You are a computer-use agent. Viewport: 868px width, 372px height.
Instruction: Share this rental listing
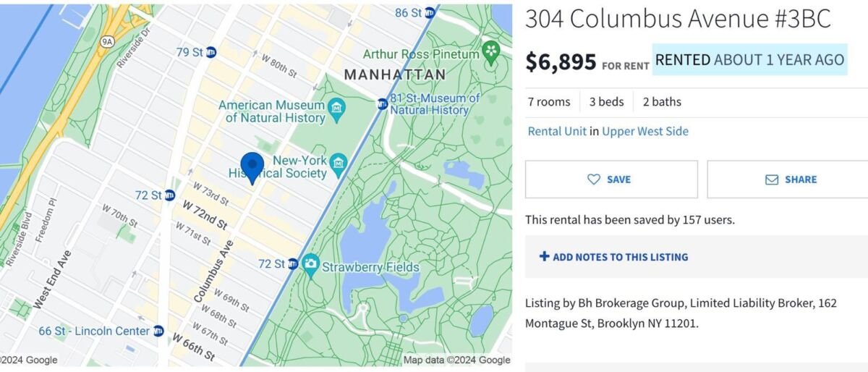pos(791,179)
